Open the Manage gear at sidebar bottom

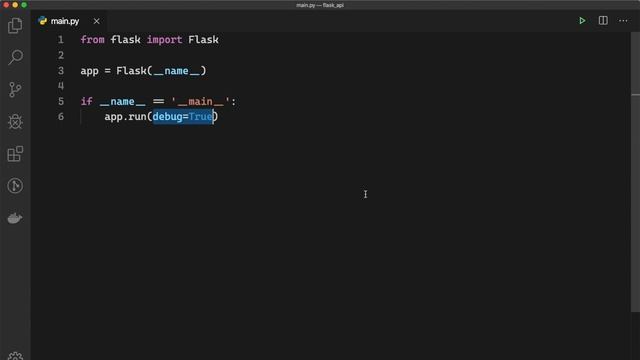tap(15, 356)
